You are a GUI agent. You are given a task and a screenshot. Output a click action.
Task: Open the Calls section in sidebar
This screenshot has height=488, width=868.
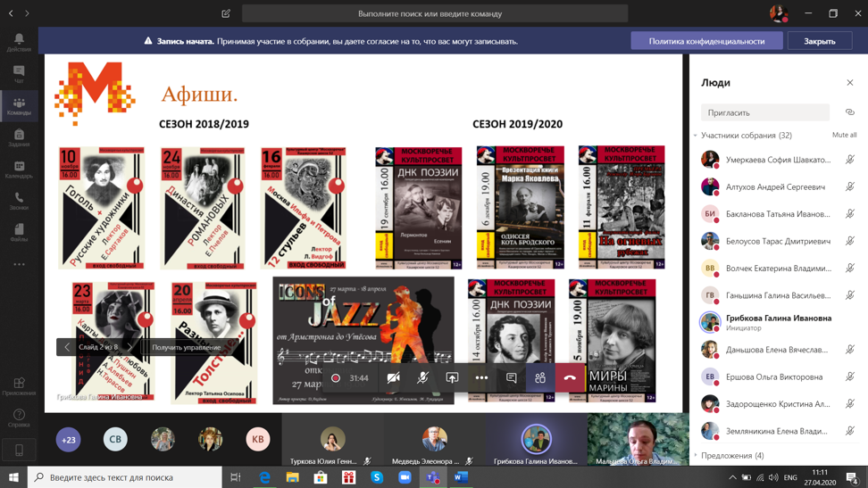click(19, 201)
